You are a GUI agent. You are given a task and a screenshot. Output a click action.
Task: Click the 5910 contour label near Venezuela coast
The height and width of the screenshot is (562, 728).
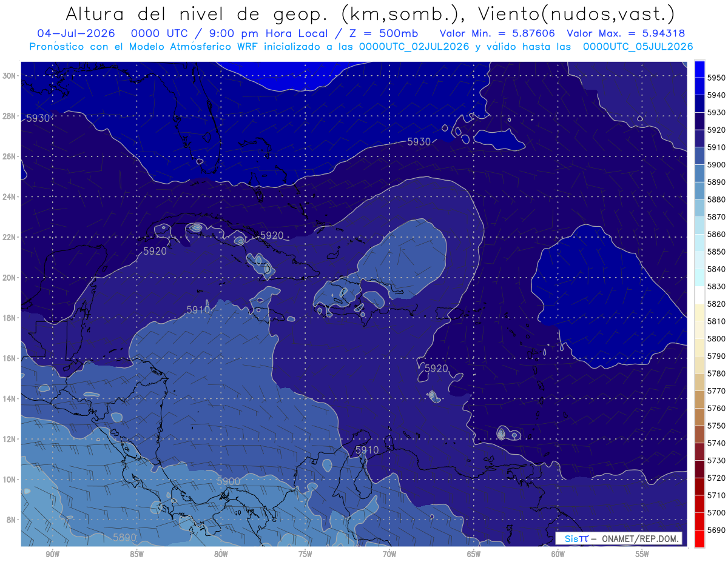pyautogui.click(x=366, y=450)
